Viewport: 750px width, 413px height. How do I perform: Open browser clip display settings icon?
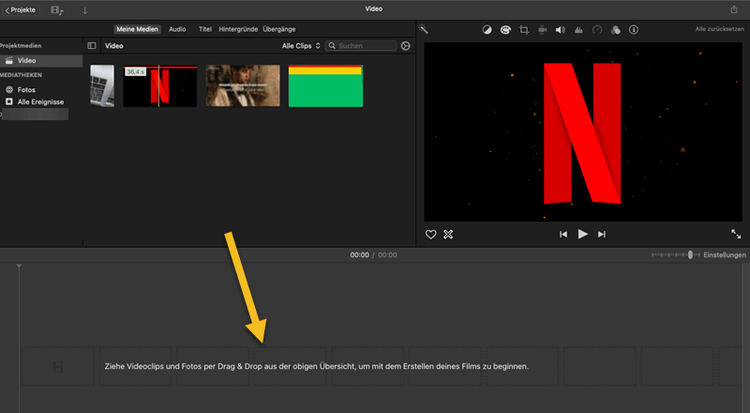[406, 46]
